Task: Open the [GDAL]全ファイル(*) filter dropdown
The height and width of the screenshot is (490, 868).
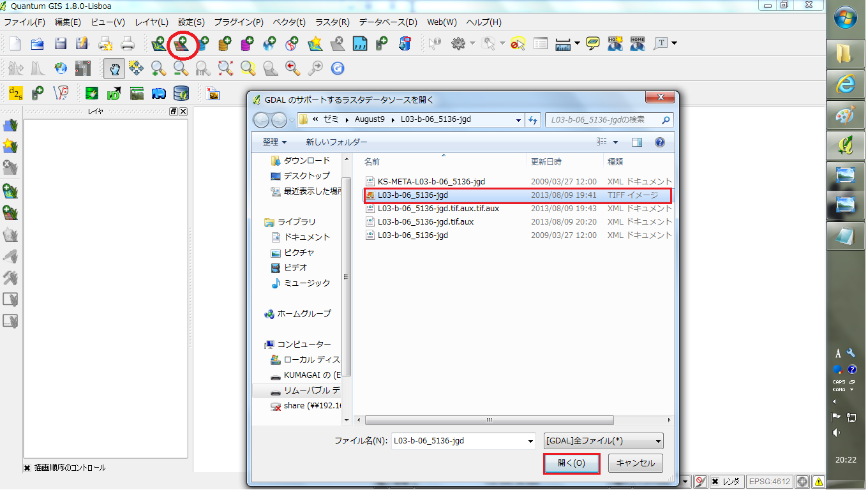Action: point(604,441)
